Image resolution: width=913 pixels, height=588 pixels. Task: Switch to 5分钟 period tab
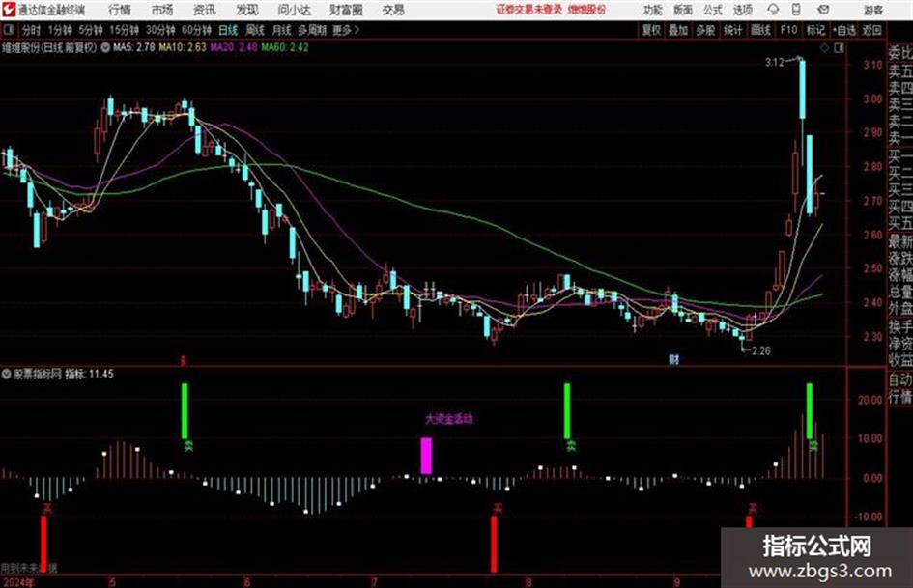pyautogui.click(x=90, y=30)
